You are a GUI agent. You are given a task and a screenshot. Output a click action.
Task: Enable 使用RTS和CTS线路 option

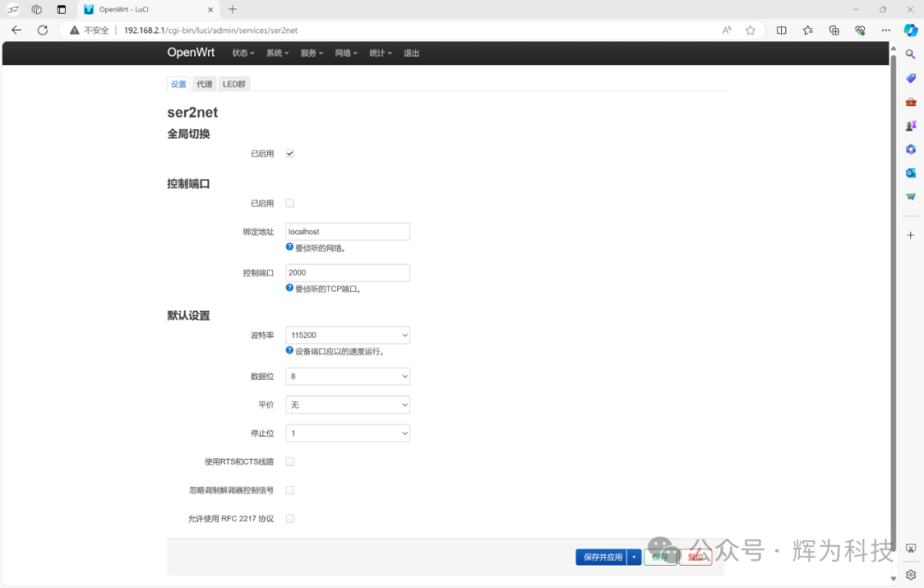[289, 461]
